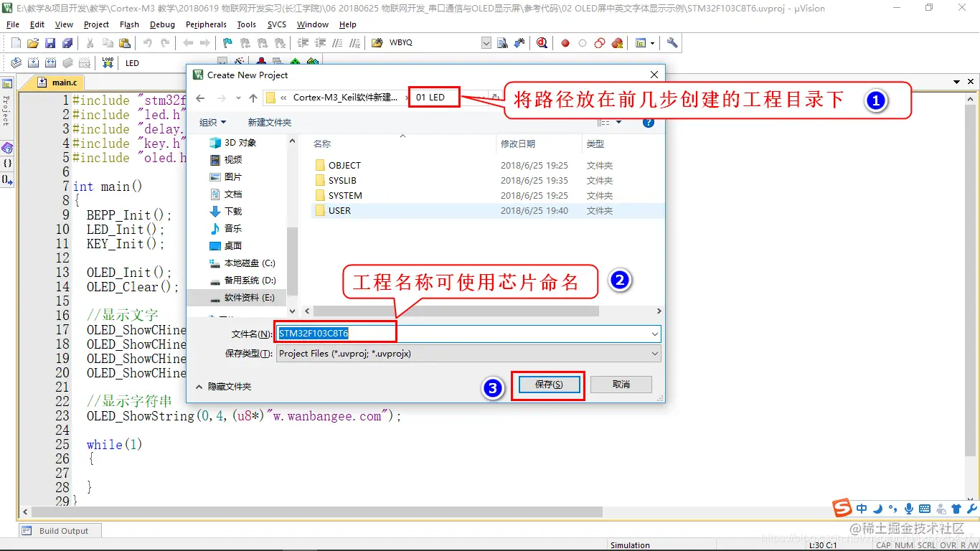Go up one folder level in dialog
The height and width of the screenshot is (551, 980).
(253, 98)
